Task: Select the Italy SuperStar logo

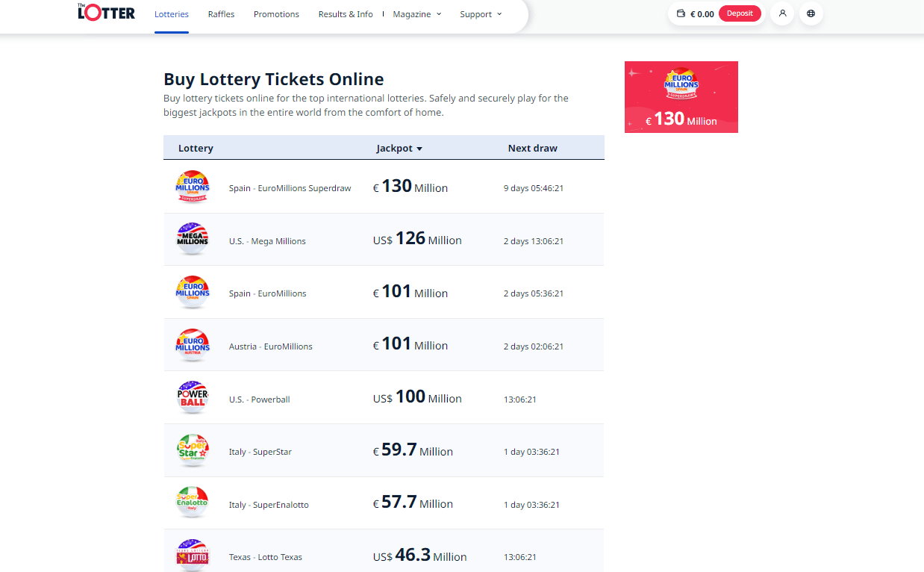Action: pyautogui.click(x=193, y=450)
